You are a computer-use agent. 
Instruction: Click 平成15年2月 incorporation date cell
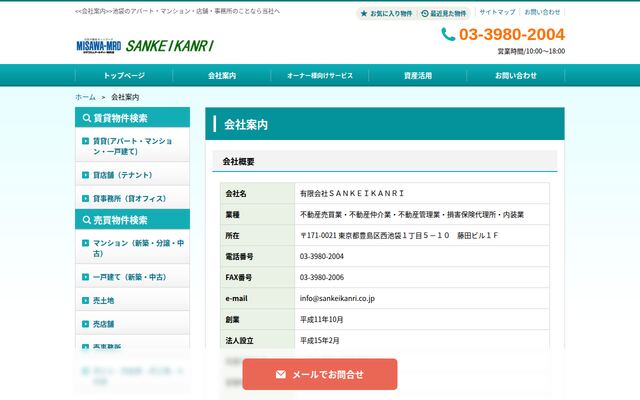tap(422, 340)
